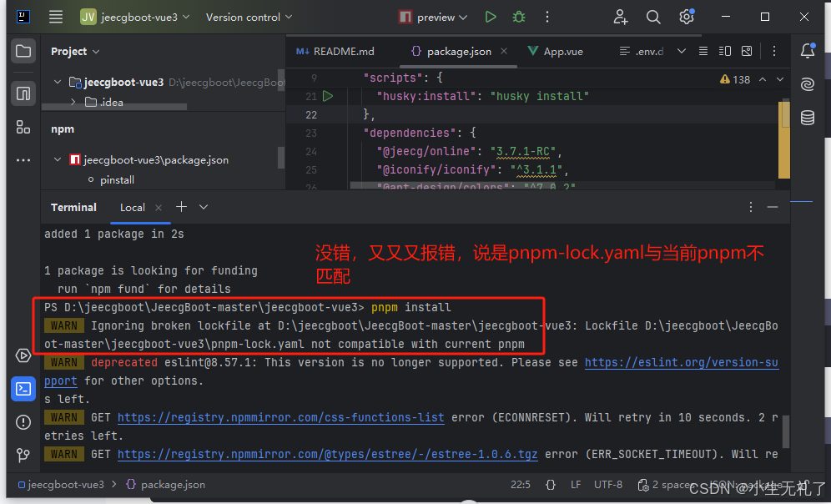Open the preview run configuration dropdown
Viewport: 831px width, 504px height.
[433, 18]
